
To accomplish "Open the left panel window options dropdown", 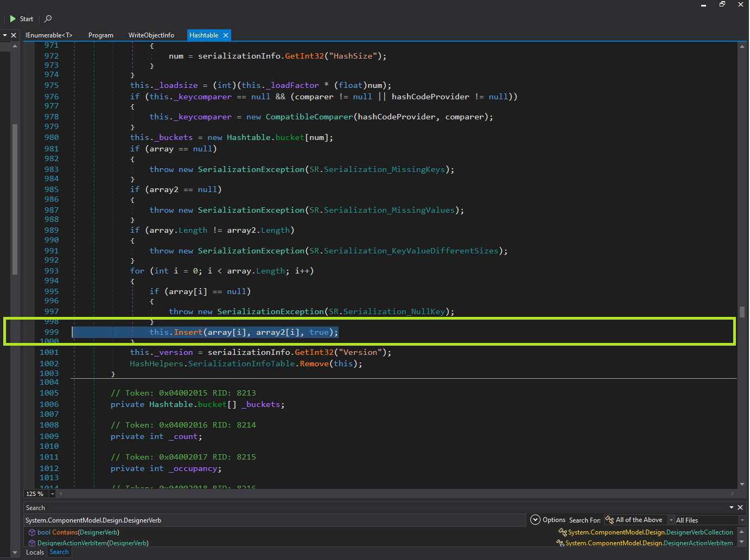I will tap(5, 35).
